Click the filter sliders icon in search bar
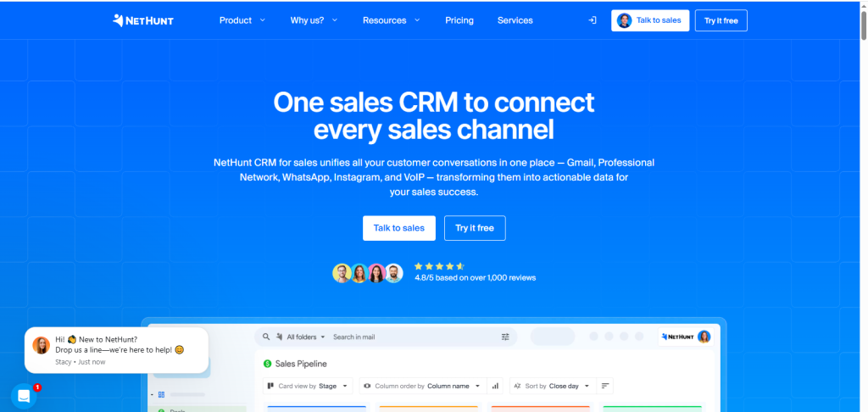This screenshot has width=868, height=412. tap(505, 337)
